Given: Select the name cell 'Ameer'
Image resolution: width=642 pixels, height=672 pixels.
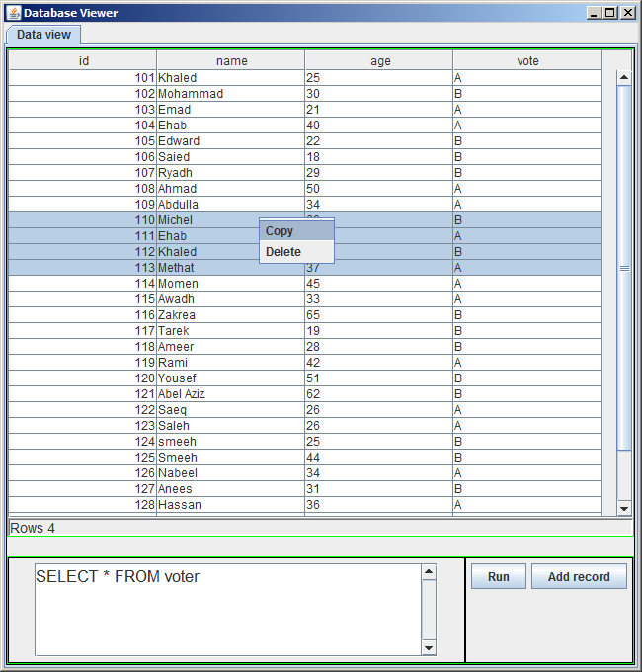Looking at the screenshot, I should pyautogui.click(x=231, y=347).
